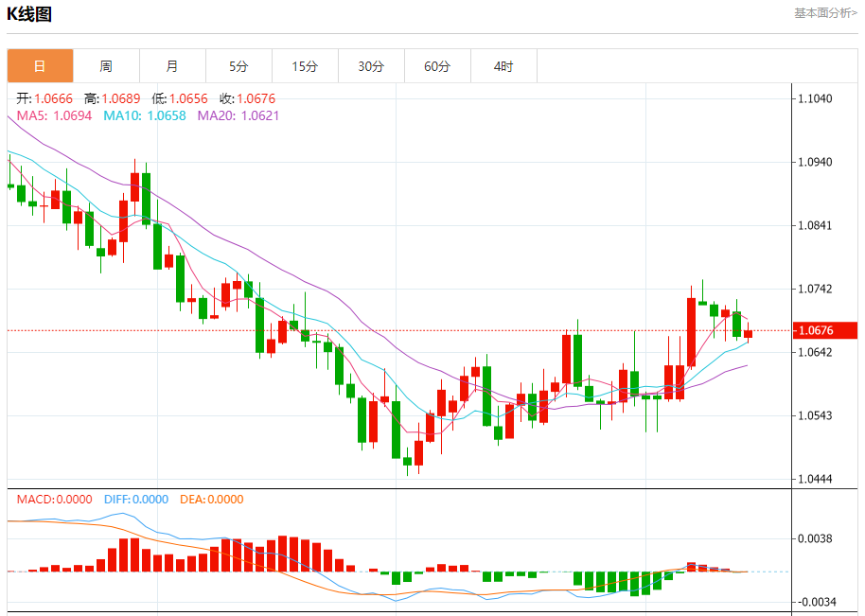Select the 日 daily chart tab
This screenshot has height=616, width=865.
40,66
